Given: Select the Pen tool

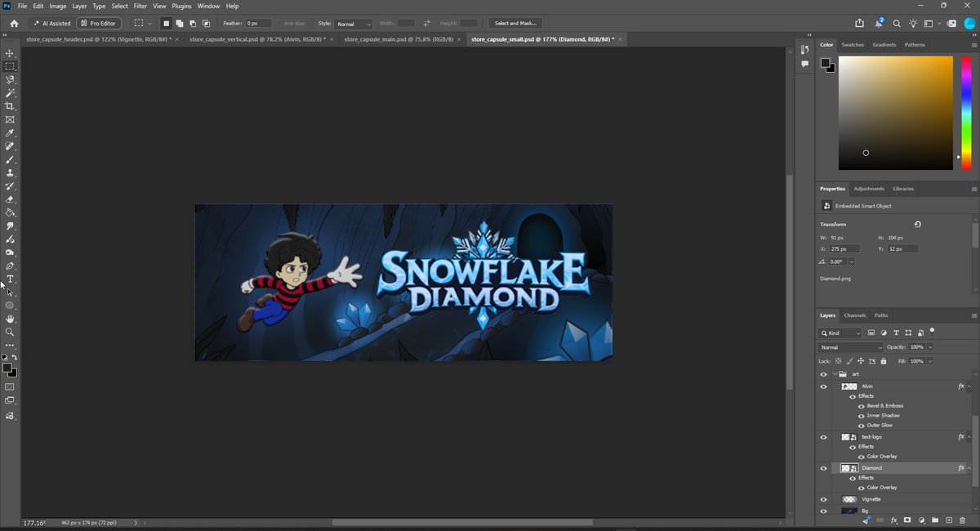Looking at the screenshot, I should [x=10, y=266].
